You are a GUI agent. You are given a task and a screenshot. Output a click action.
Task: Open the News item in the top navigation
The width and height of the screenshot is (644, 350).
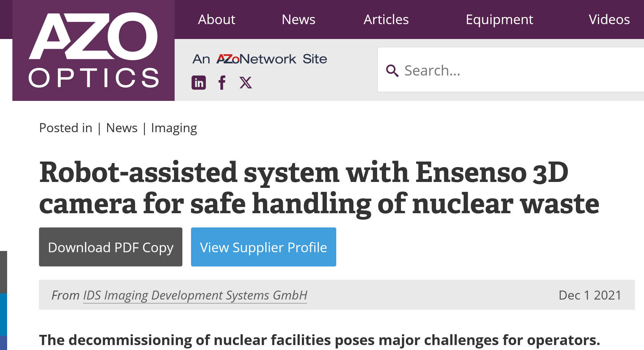(298, 19)
